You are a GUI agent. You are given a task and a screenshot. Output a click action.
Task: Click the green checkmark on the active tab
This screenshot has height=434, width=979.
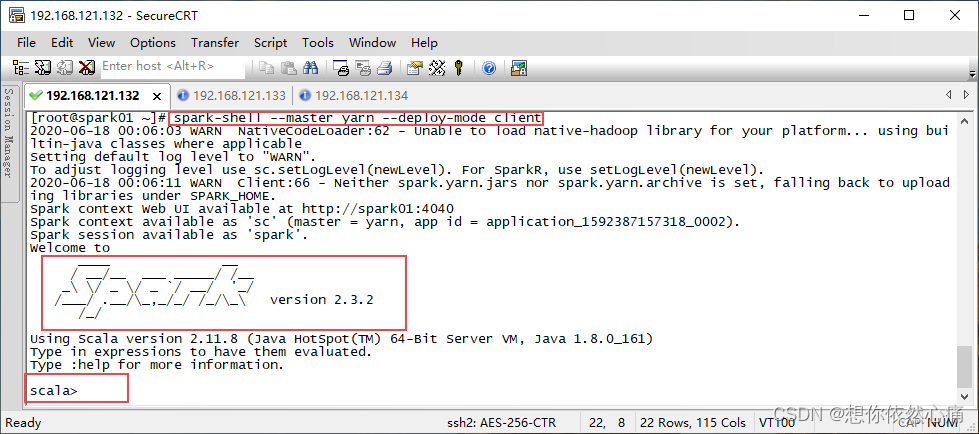coord(36,96)
